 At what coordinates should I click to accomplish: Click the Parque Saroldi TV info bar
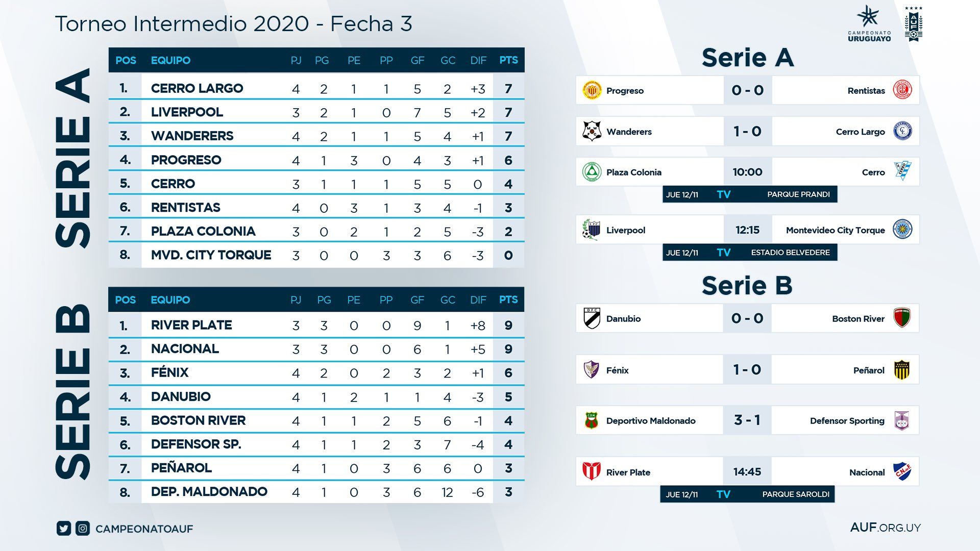[x=747, y=494]
